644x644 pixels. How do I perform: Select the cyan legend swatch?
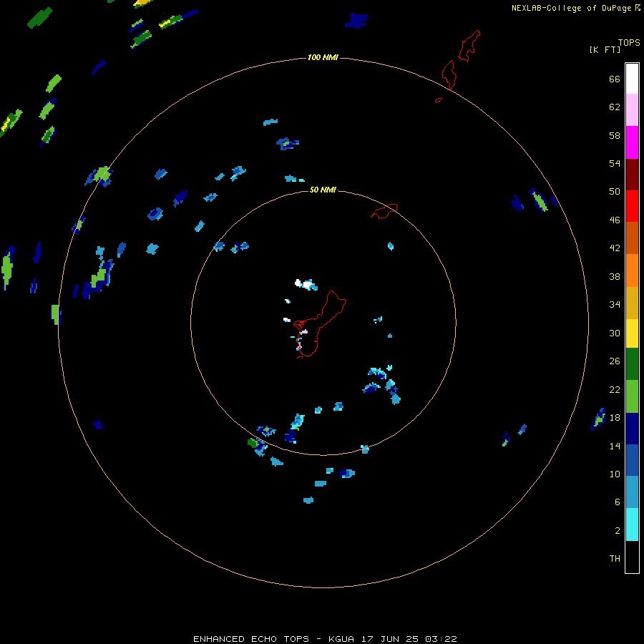[632, 525]
